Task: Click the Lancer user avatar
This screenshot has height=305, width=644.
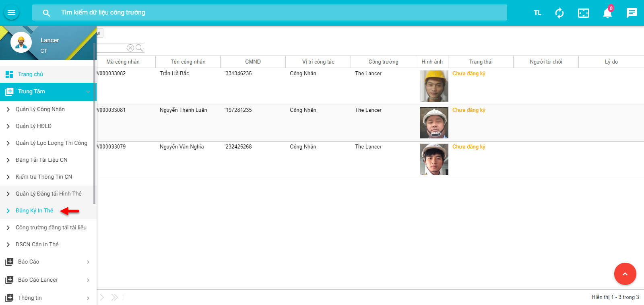Action: point(21,42)
